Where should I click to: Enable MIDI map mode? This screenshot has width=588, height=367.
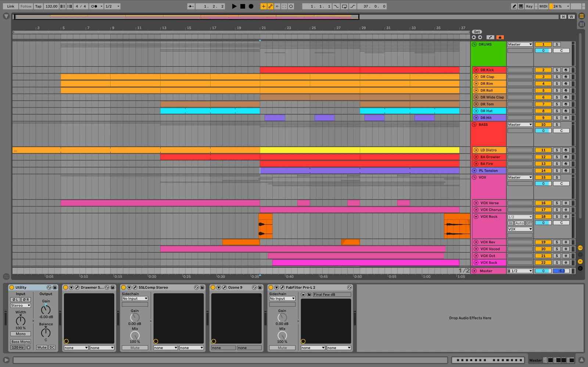click(543, 6)
